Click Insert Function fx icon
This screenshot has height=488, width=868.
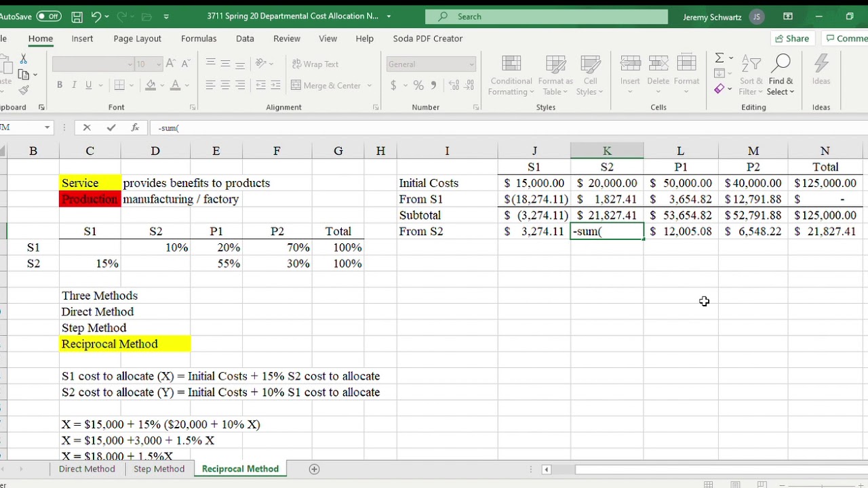[135, 127]
